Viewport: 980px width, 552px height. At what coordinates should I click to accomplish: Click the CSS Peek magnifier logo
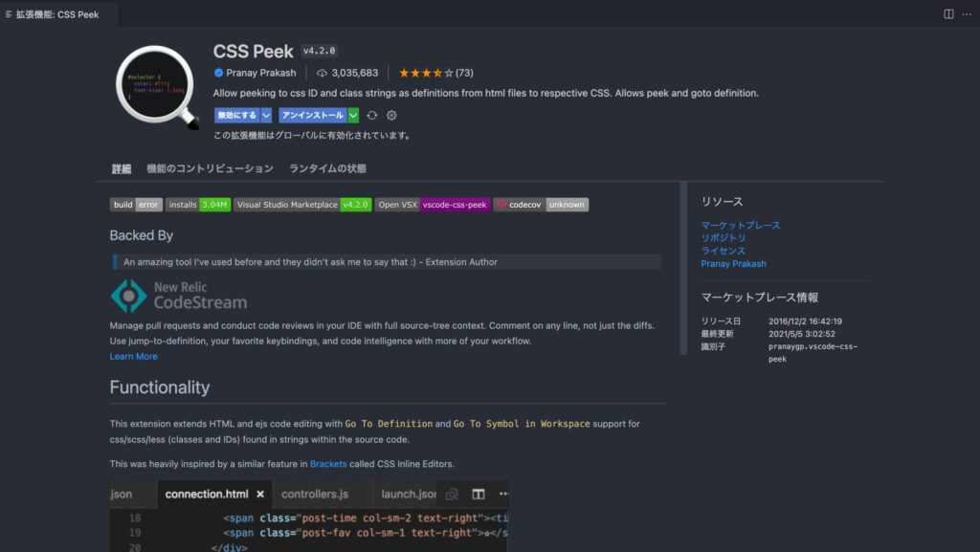click(156, 85)
